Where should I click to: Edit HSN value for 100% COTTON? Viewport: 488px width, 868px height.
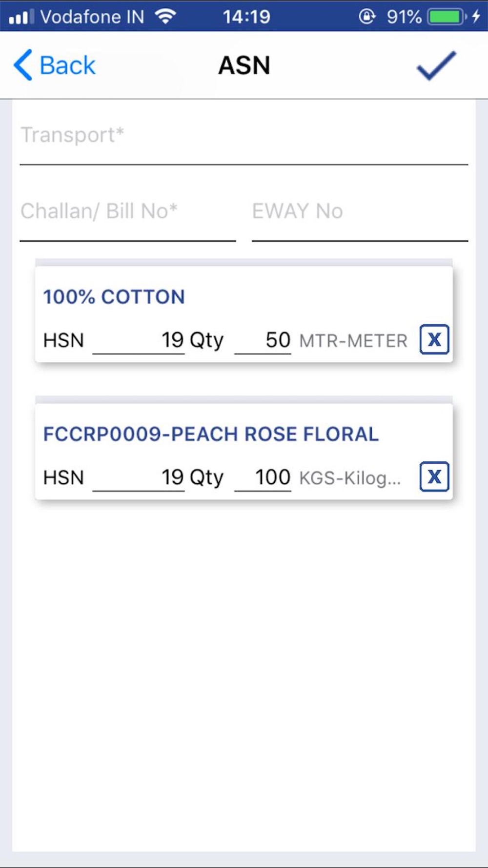pyautogui.click(x=139, y=340)
